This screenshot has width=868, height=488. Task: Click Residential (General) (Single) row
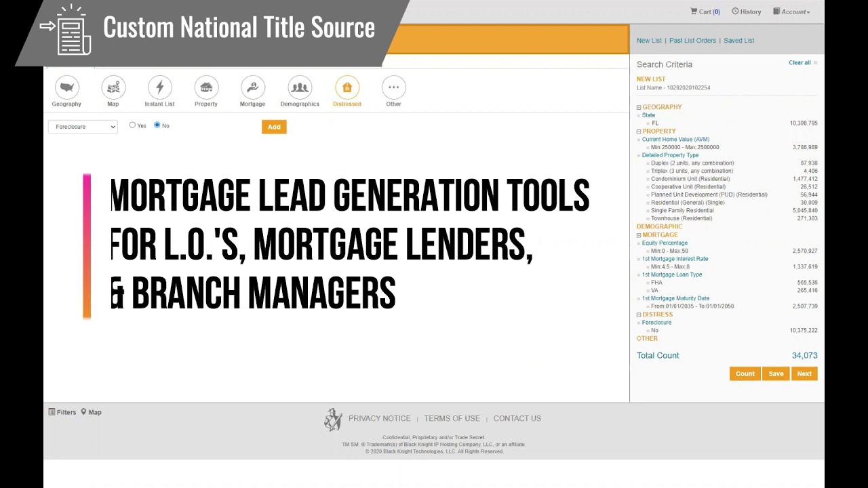tap(688, 203)
